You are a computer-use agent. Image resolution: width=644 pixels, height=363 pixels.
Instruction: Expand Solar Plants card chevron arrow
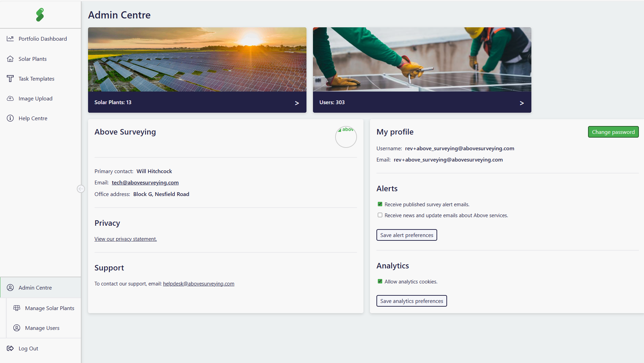pos(297,103)
